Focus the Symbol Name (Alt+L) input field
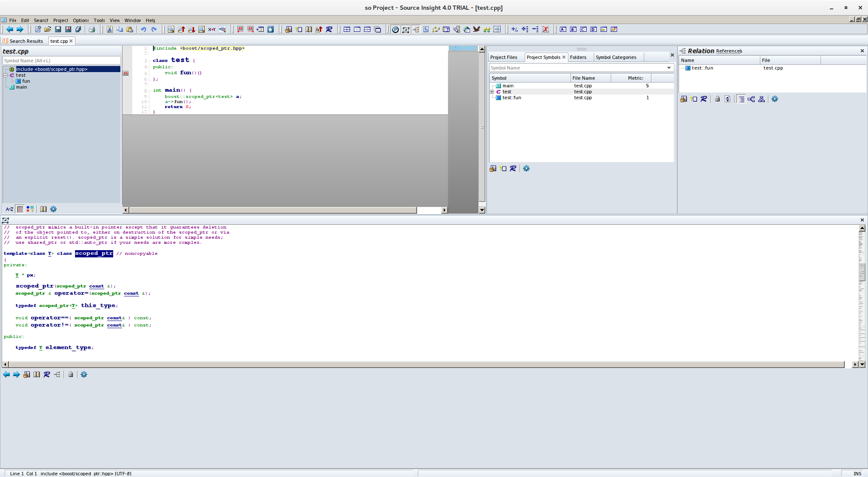Viewport: 868px width, 477px height. (x=61, y=61)
